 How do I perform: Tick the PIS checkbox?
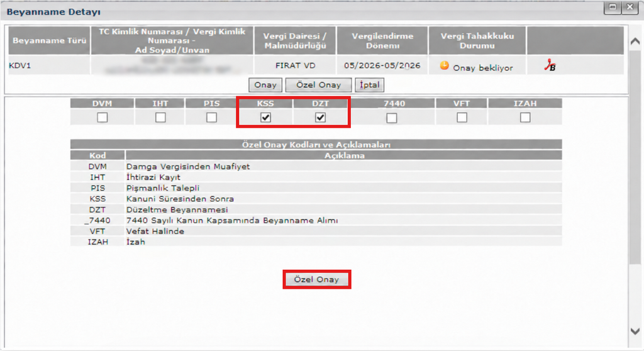pyautogui.click(x=211, y=118)
